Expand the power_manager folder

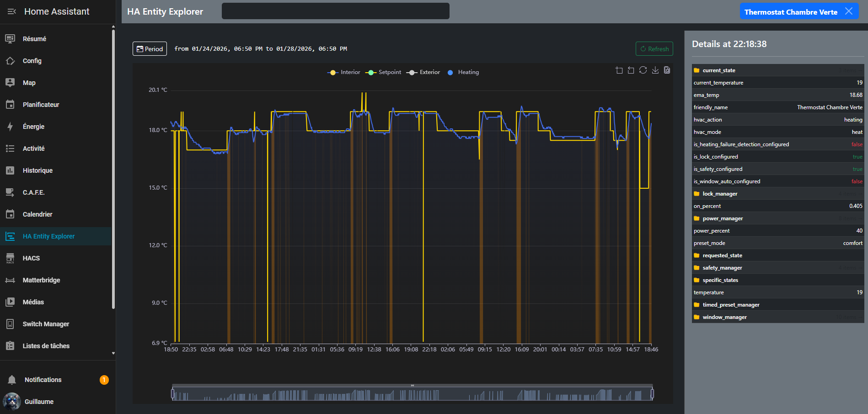click(722, 218)
